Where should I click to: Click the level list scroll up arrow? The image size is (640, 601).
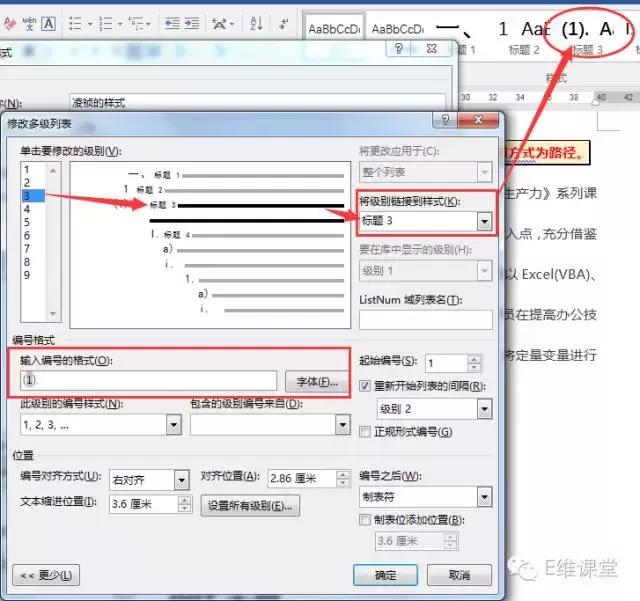coord(53,171)
